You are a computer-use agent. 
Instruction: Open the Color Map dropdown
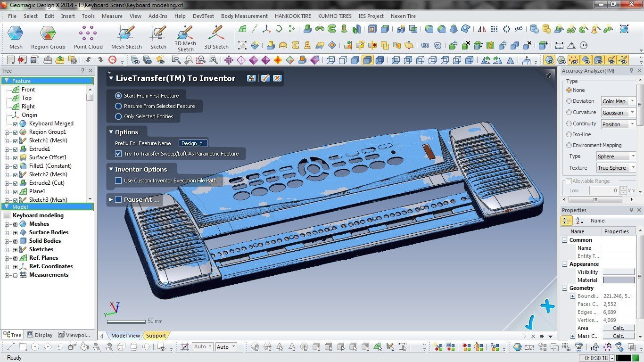(618, 101)
